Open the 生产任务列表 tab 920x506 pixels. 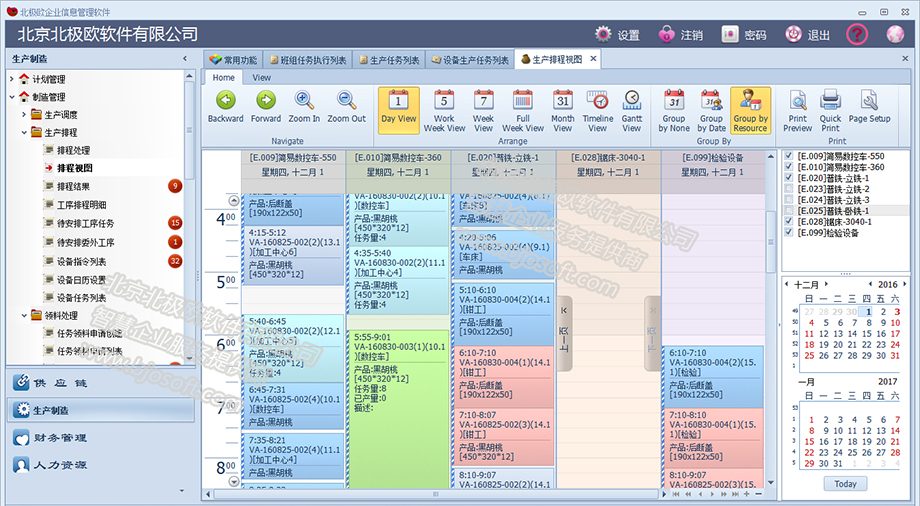pos(389,60)
